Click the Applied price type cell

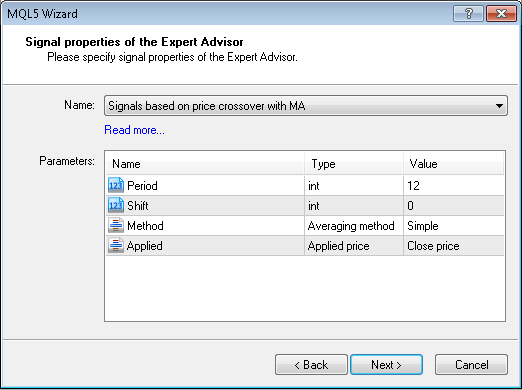pos(354,246)
